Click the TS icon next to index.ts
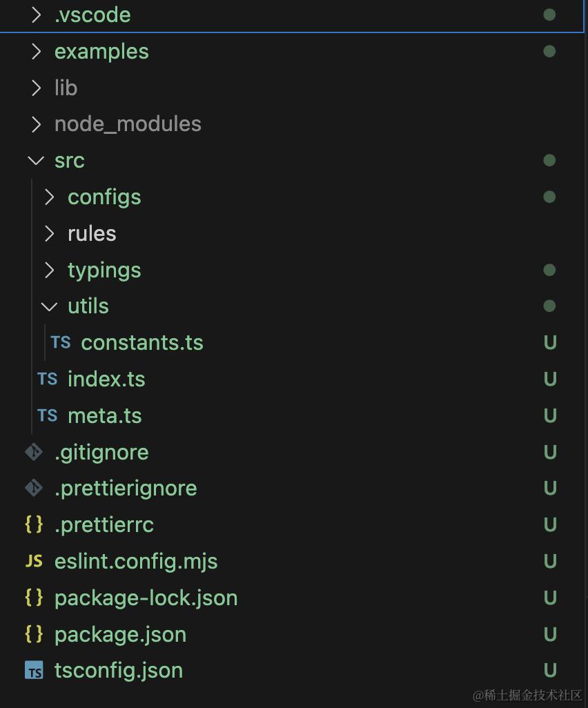This screenshot has width=588, height=708. tap(48, 379)
